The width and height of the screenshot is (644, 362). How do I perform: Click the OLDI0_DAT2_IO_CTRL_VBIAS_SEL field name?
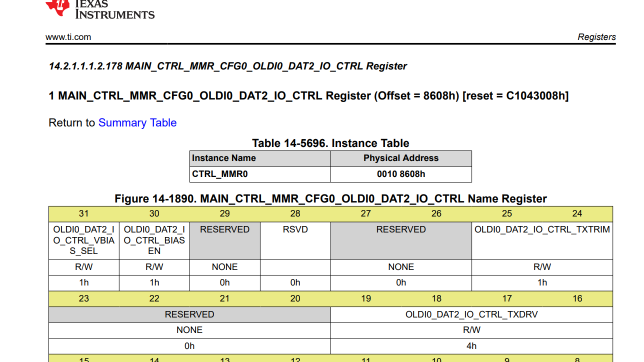pyautogui.click(x=84, y=240)
